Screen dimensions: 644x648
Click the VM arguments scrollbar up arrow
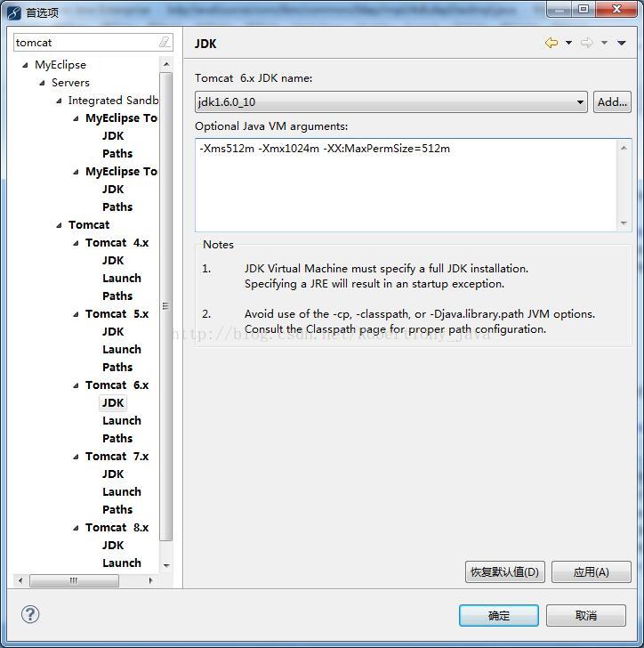click(x=624, y=148)
